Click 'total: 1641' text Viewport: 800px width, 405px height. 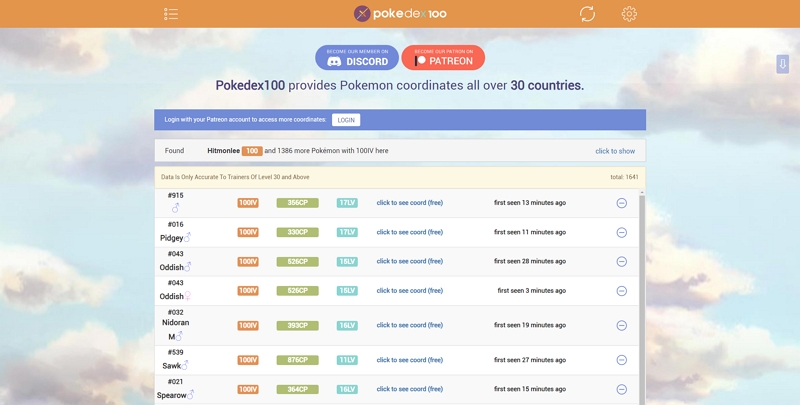[624, 177]
